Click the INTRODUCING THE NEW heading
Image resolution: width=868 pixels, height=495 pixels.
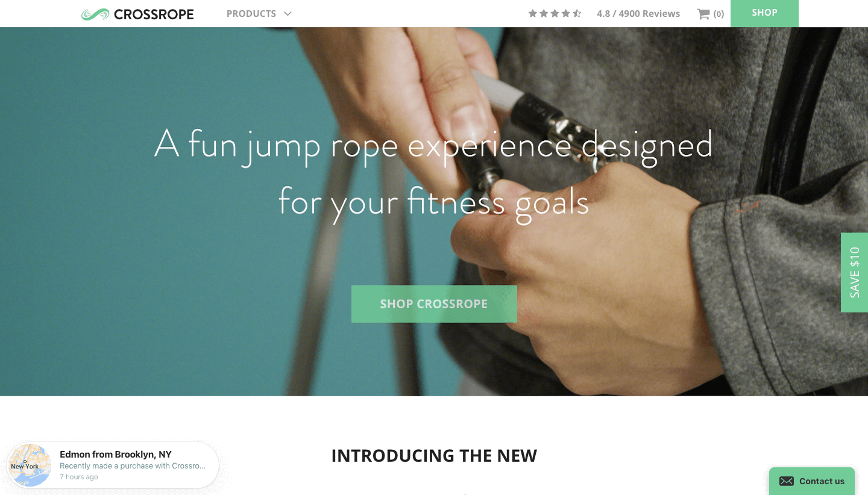pyautogui.click(x=434, y=456)
